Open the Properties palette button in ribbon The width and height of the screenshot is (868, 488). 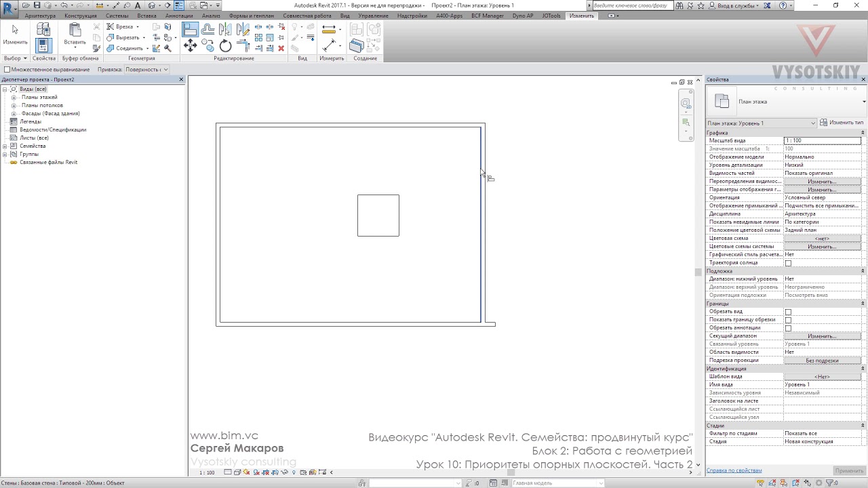[43, 45]
